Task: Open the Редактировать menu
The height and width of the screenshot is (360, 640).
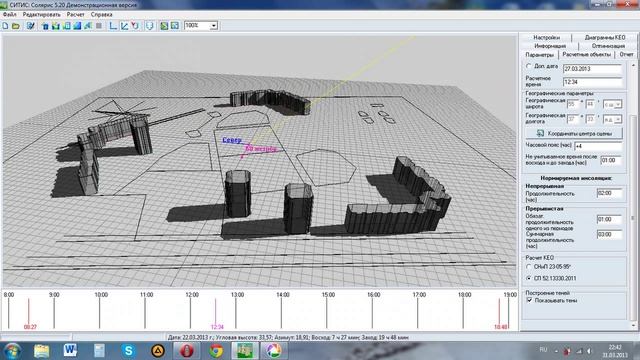Action: (x=42, y=14)
